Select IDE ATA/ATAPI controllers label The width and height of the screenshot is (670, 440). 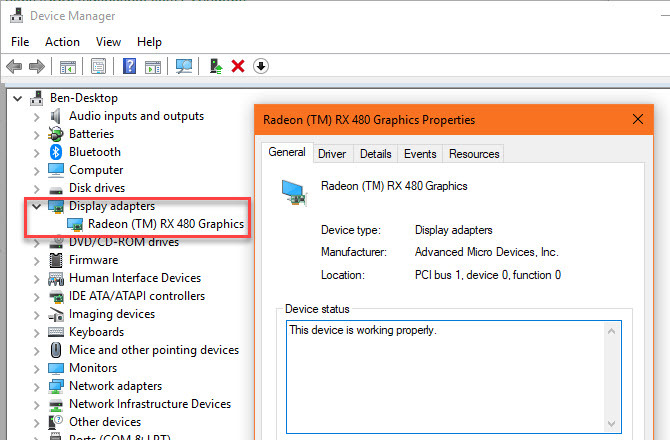tap(137, 296)
